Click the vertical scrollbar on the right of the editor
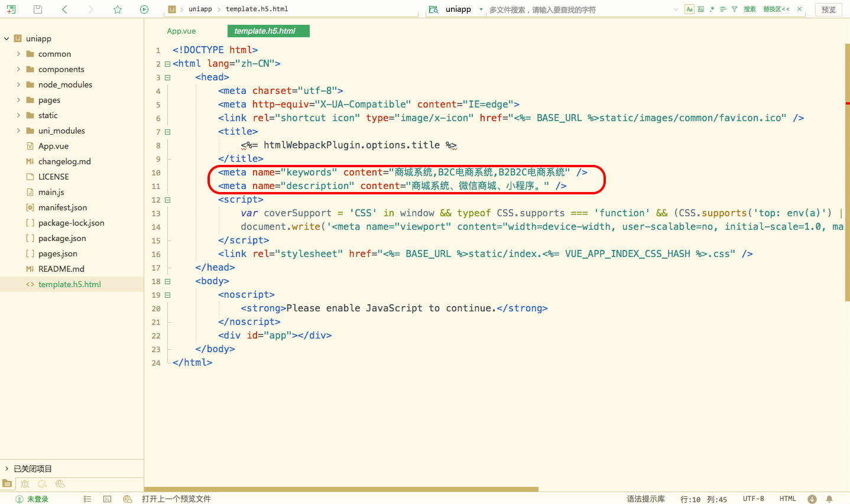The image size is (850, 504). (847, 173)
